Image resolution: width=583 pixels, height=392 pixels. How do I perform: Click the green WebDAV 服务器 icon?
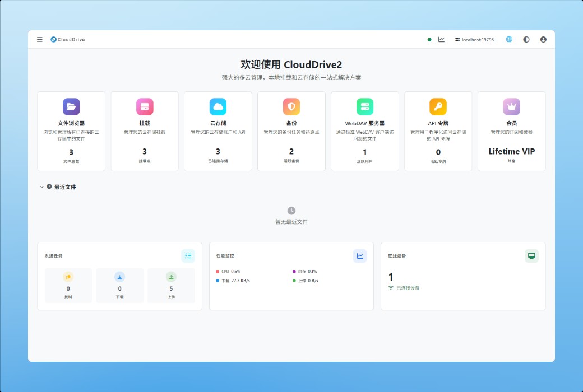(x=365, y=106)
